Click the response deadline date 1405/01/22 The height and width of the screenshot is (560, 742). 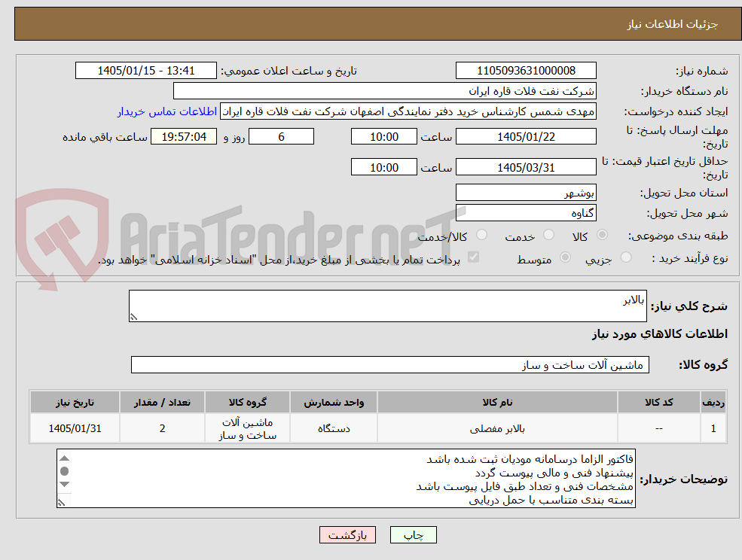pyautogui.click(x=526, y=137)
